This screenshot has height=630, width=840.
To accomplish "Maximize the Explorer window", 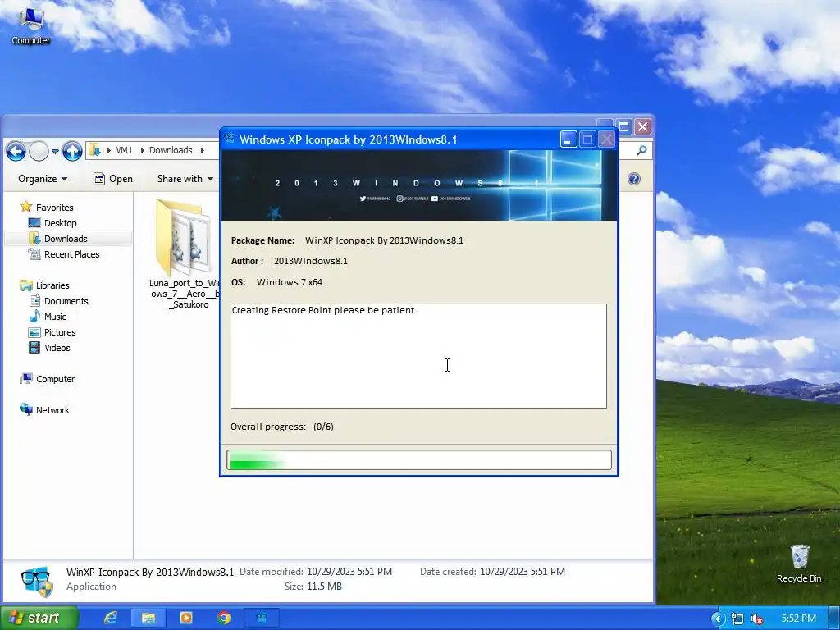I will pyautogui.click(x=623, y=127).
